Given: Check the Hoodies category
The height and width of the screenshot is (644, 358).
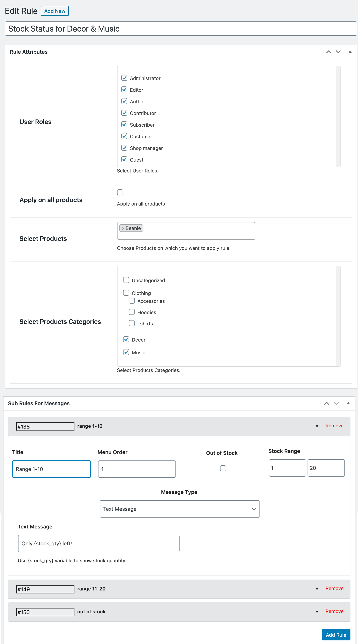Looking at the screenshot, I should (x=132, y=312).
